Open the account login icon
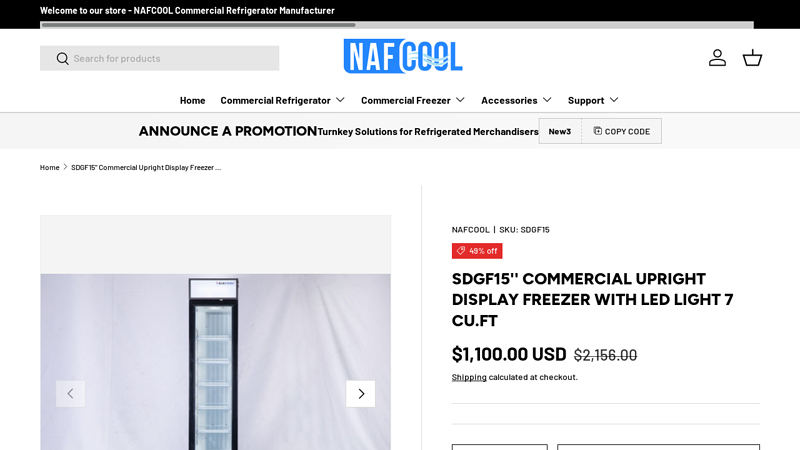The image size is (800, 450). pos(717,58)
